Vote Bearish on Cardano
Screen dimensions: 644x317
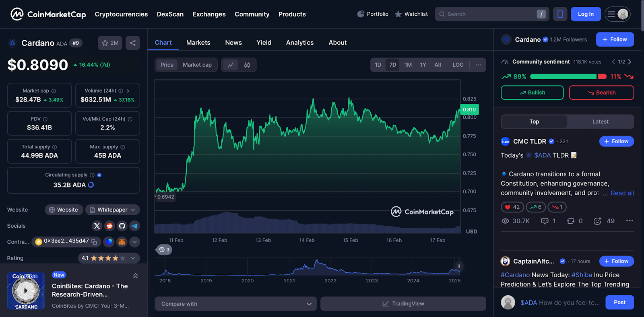click(601, 93)
